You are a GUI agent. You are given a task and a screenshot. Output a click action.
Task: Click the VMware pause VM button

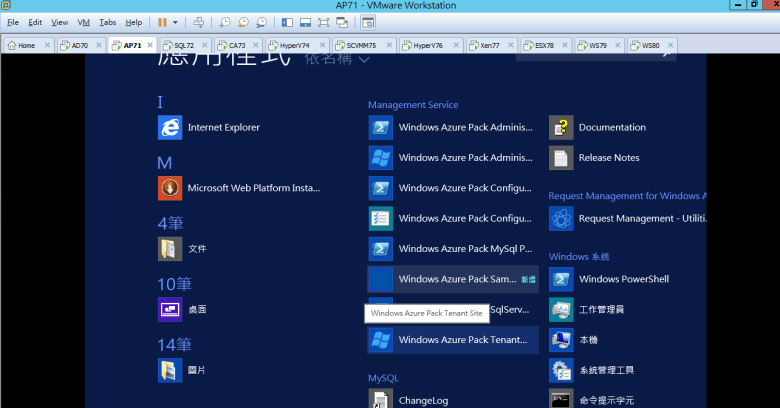coord(163,22)
